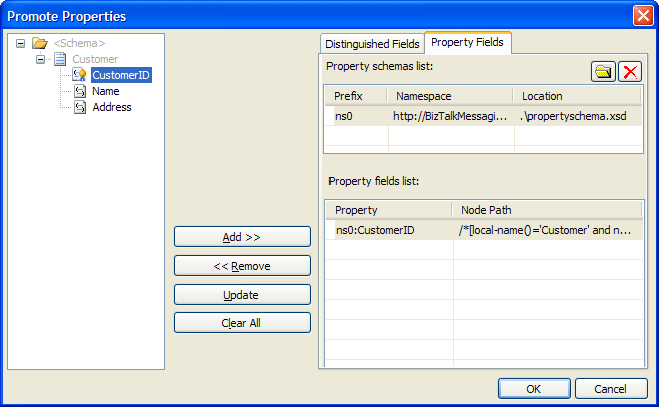659x407 pixels.
Task: Click the Clear All button
Action: pos(242,323)
